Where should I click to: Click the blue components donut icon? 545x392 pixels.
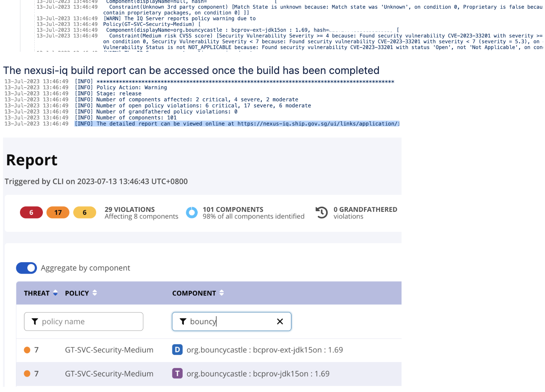tap(192, 213)
